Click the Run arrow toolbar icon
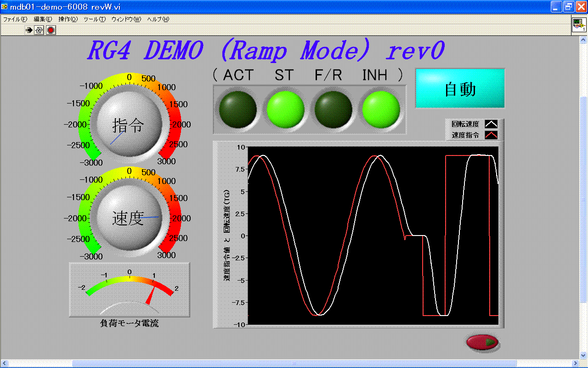The image size is (588, 368). click(29, 30)
